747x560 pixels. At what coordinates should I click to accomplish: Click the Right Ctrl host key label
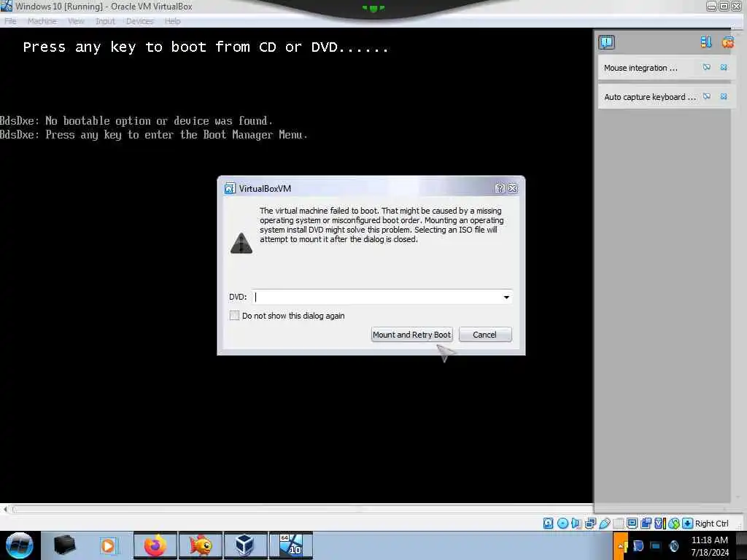coord(712,524)
